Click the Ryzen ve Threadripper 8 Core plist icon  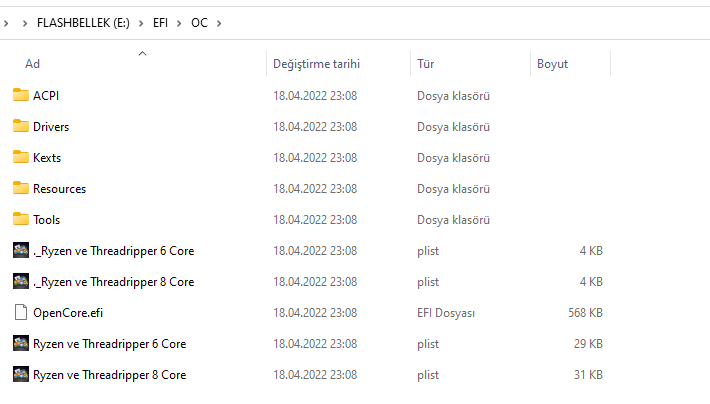point(21,375)
